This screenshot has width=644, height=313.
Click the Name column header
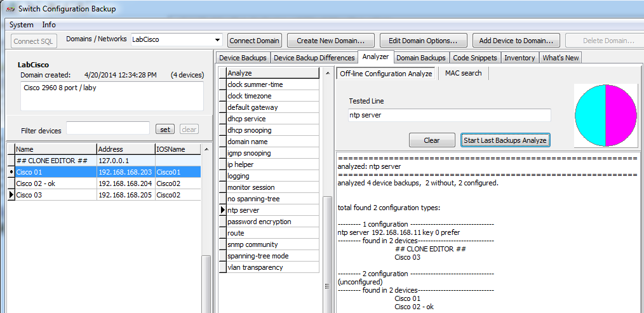point(55,149)
